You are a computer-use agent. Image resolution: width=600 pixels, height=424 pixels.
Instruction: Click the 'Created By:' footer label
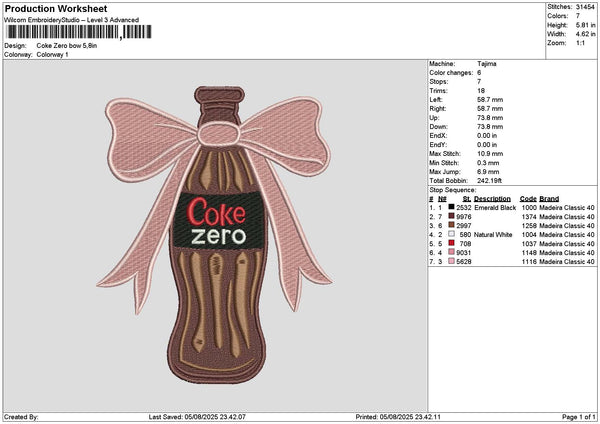tap(21, 417)
